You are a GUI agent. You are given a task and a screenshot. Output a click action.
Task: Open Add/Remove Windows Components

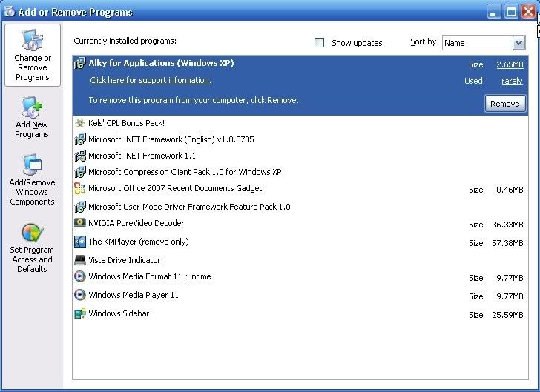(32, 165)
